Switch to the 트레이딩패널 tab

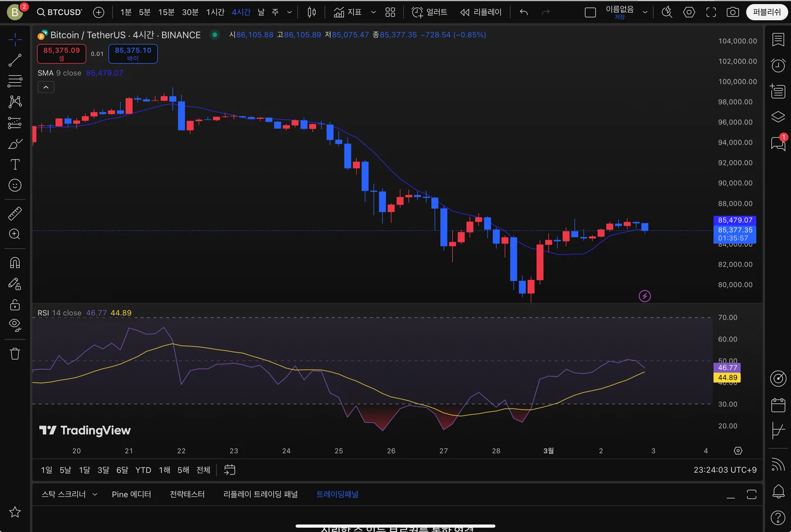tap(338, 494)
